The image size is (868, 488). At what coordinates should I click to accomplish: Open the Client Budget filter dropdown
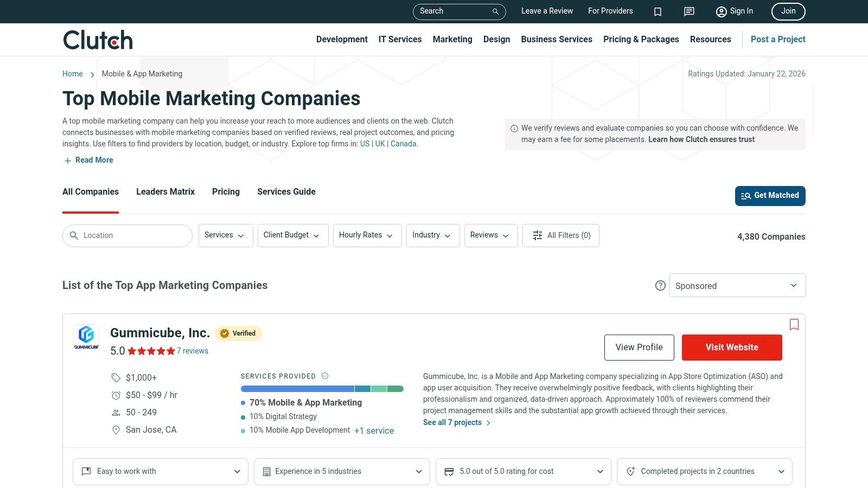293,235
